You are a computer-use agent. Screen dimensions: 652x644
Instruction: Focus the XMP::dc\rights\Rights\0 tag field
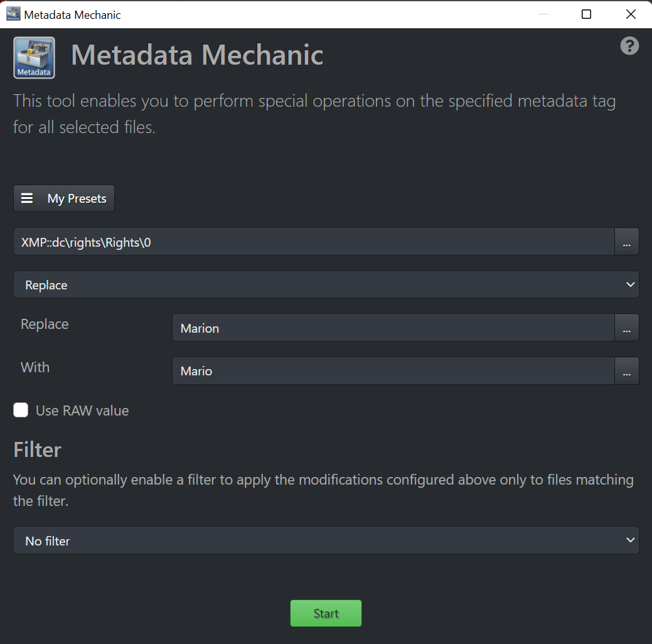point(314,242)
